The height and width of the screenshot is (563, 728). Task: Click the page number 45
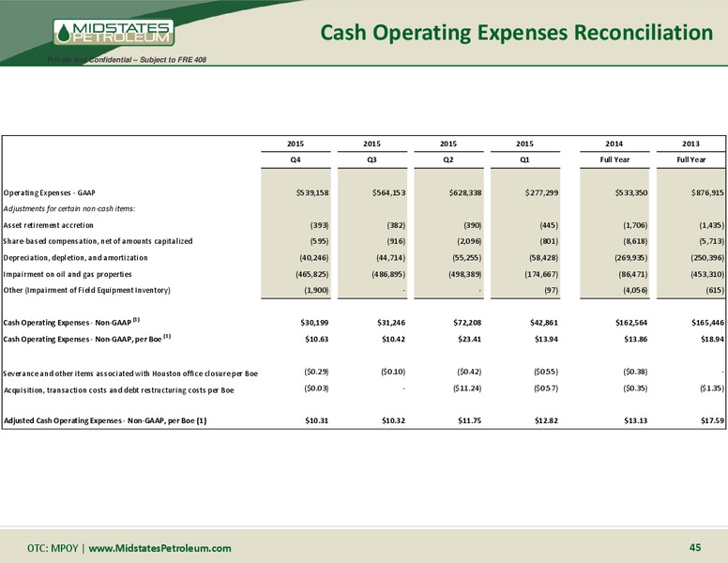point(694,548)
